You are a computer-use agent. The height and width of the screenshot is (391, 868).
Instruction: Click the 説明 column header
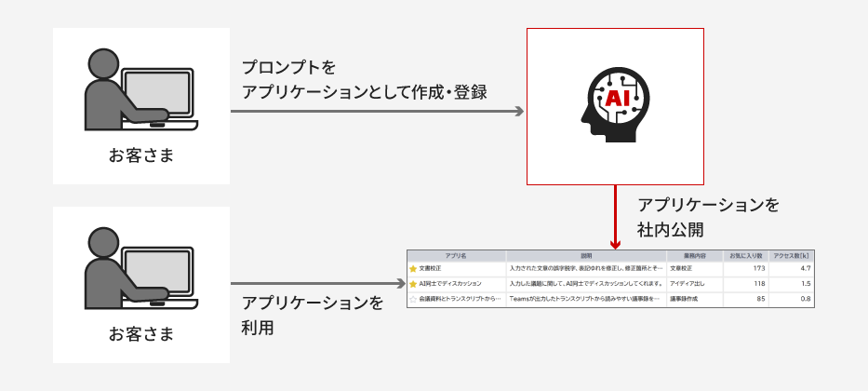click(x=586, y=255)
